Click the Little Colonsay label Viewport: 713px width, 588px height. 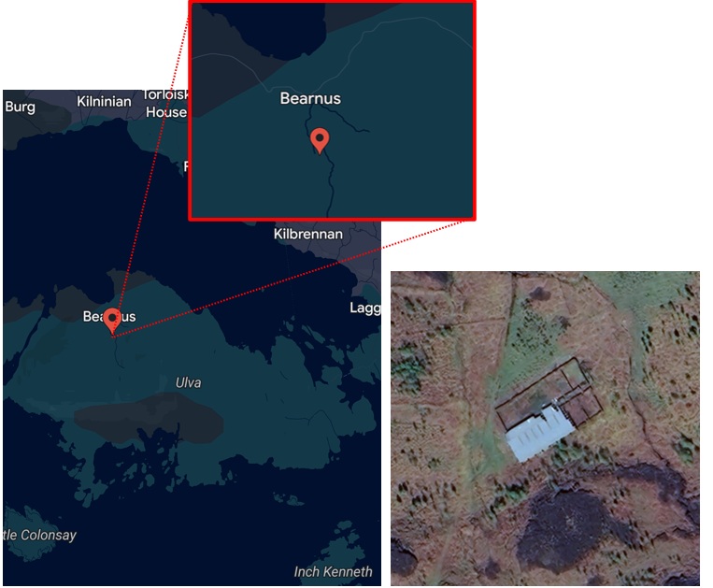(39, 535)
